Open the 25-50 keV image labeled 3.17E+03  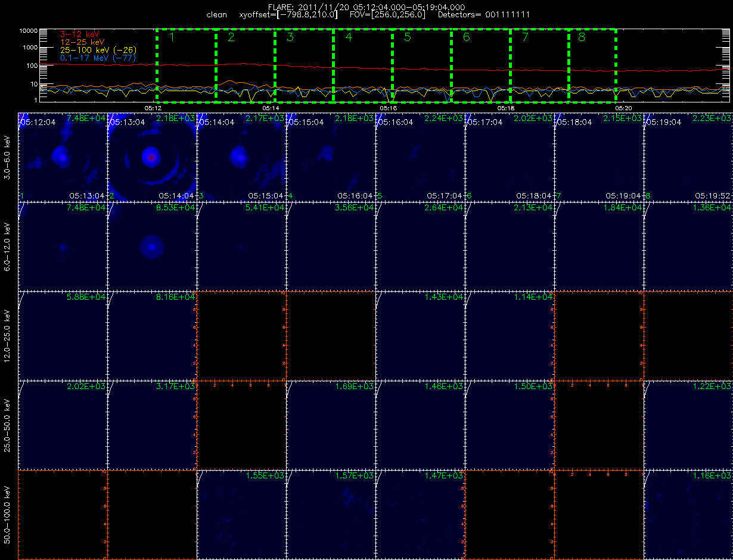coord(152,424)
